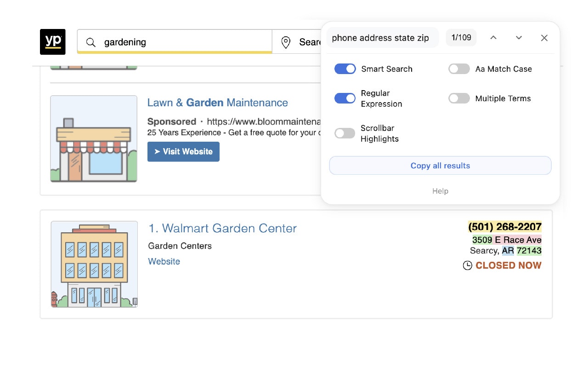The height and width of the screenshot is (368, 588).
Task: Click the location pin icon
Action: (x=286, y=42)
